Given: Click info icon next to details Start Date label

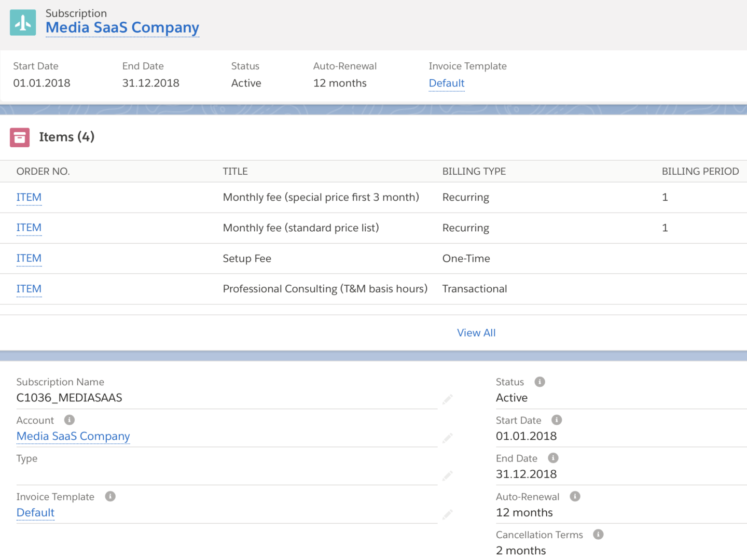Looking at the screenshot, I should (x=557, y=420).
